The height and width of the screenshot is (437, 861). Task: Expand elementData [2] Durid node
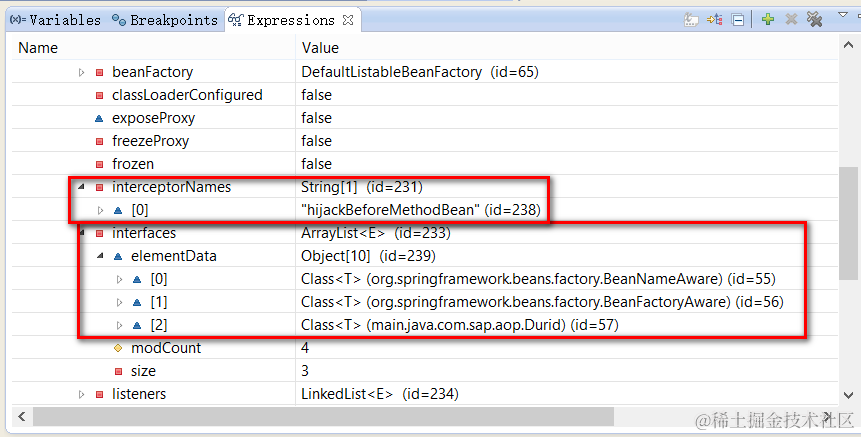pos(119,325)
